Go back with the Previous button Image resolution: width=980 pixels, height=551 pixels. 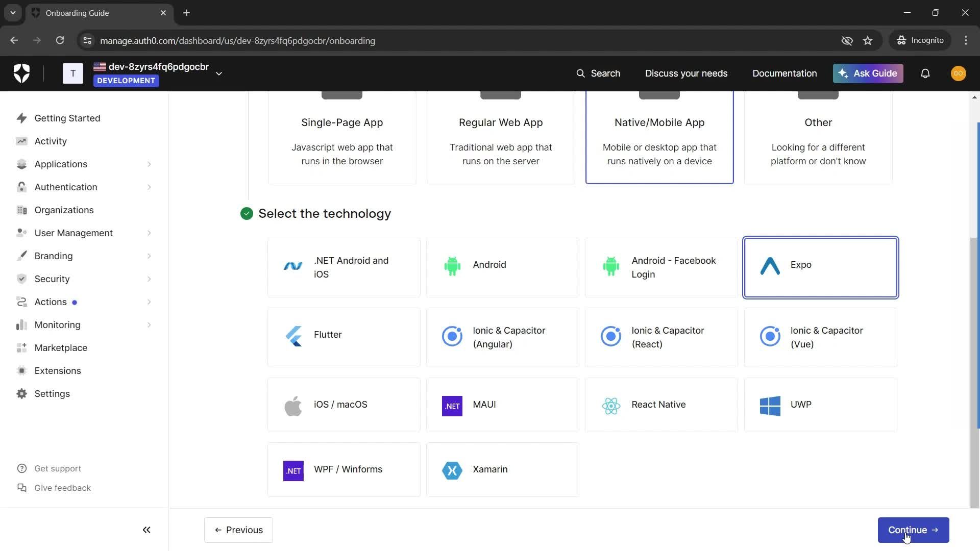238,530
